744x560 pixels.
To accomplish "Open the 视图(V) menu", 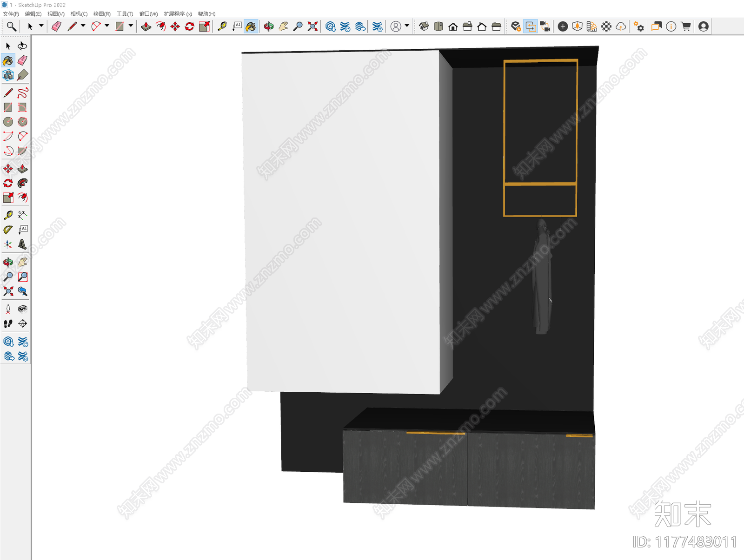I will 56,14.
